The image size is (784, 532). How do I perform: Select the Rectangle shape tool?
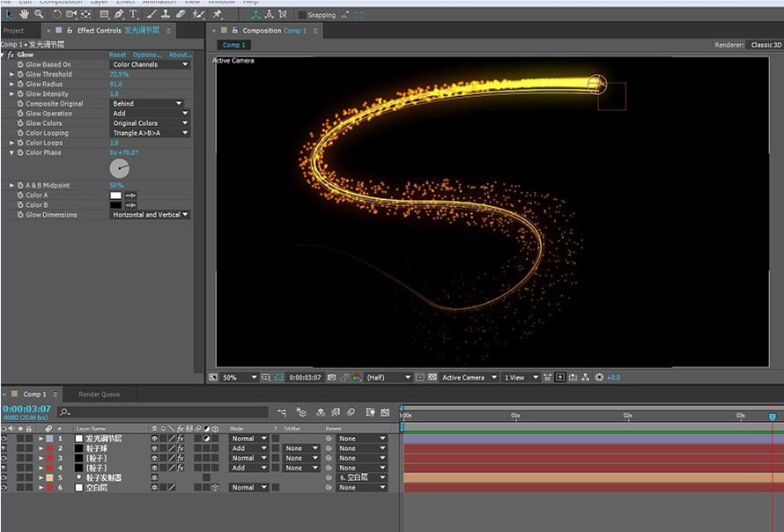point(104,14)
